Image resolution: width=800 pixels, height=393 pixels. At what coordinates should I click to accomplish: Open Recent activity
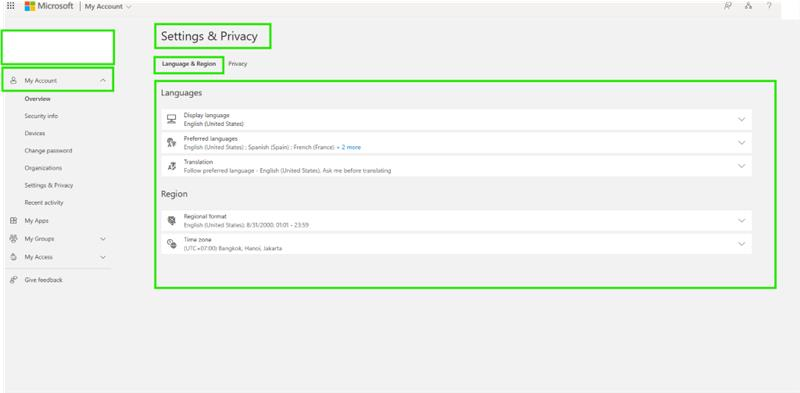click(x=44, y=203)
